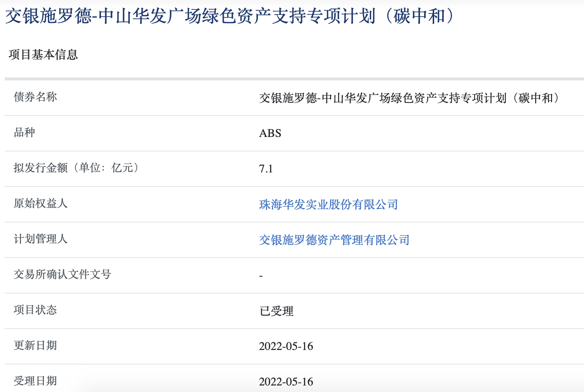Select the ABS value cell
This screenshot has height=392, width=584.
(270, 133)
